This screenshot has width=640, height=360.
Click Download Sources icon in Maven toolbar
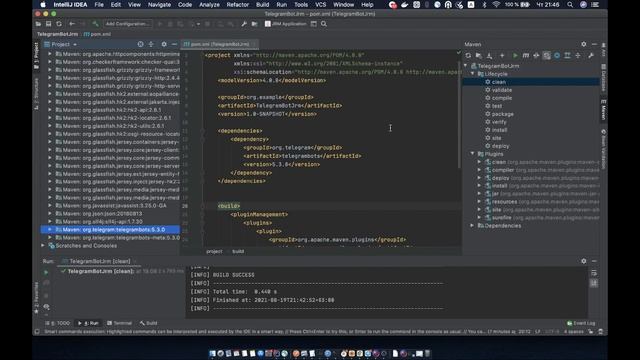(489, 56)
